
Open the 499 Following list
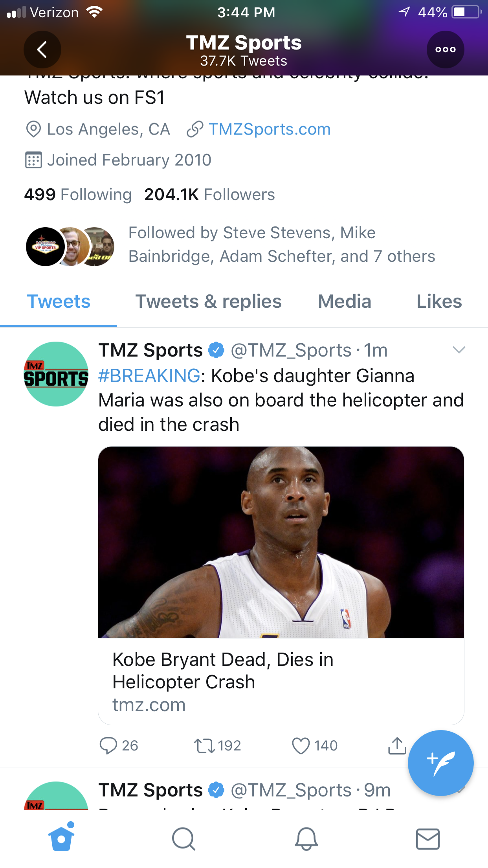point(78,195)
